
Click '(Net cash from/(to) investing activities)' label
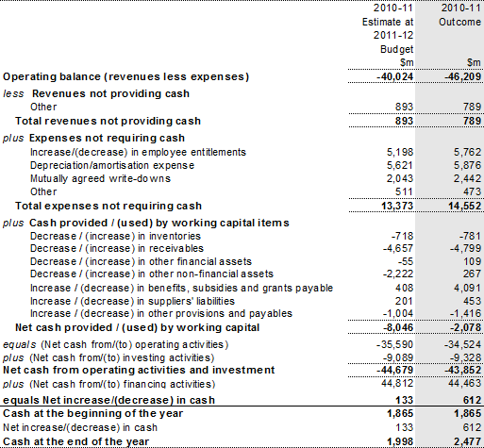[x=122, y=357]
